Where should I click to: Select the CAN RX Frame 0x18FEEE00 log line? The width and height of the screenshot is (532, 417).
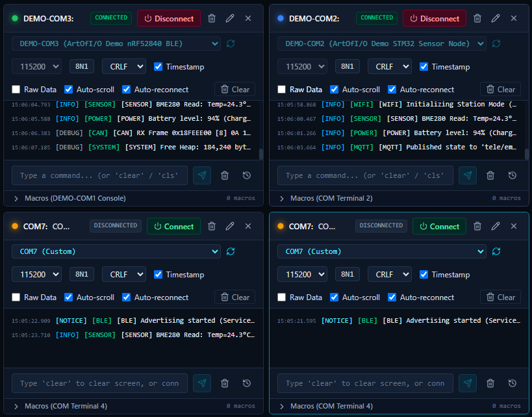click(131, 133)
